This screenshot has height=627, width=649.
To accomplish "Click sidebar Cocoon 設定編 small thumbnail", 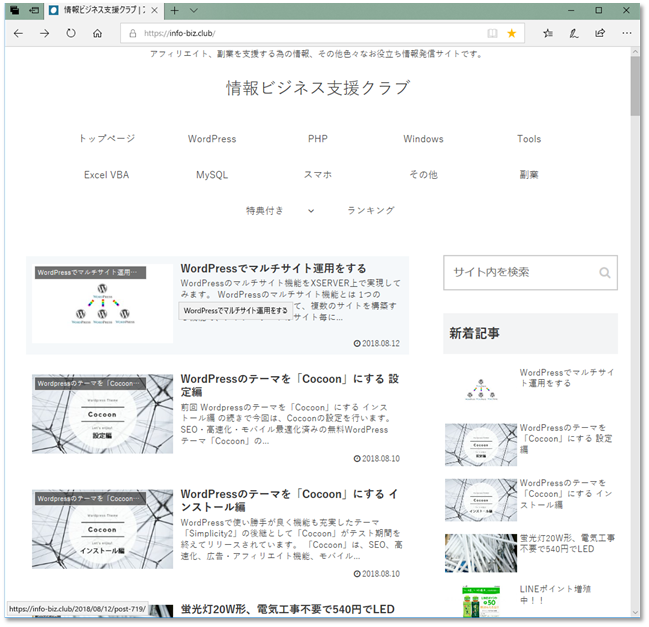I will coord(481,444).
